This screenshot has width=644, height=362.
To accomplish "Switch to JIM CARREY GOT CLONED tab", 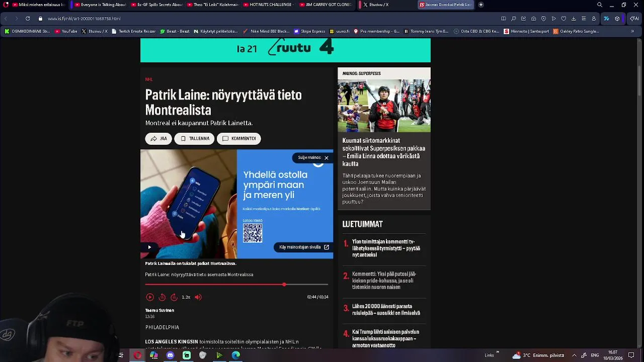I will [x=325, y=5].
